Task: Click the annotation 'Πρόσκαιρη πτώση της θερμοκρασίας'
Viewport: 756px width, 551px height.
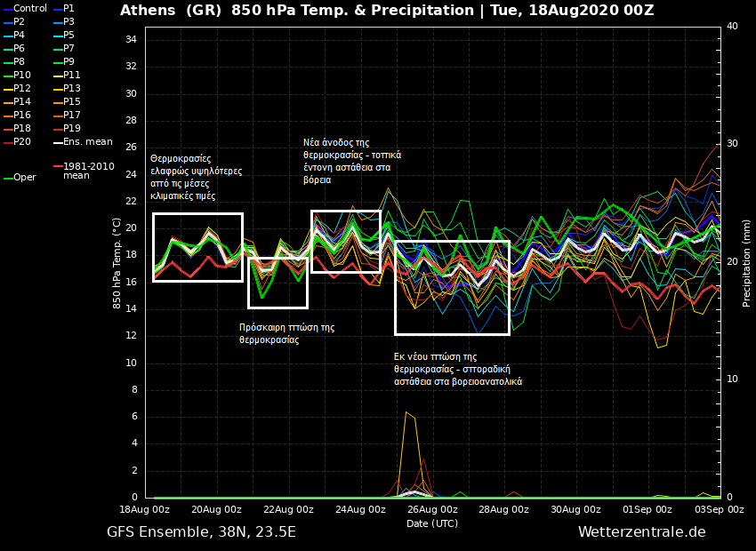Action: pyautogui.click(x=287, y=334)
